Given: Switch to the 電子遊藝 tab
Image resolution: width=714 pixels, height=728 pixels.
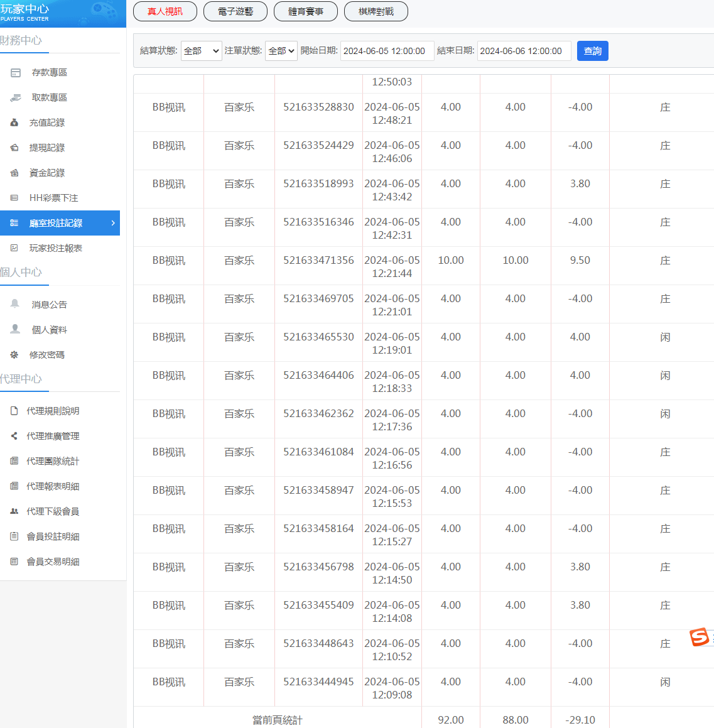Looking at the screenshot, I should (235, 11).
